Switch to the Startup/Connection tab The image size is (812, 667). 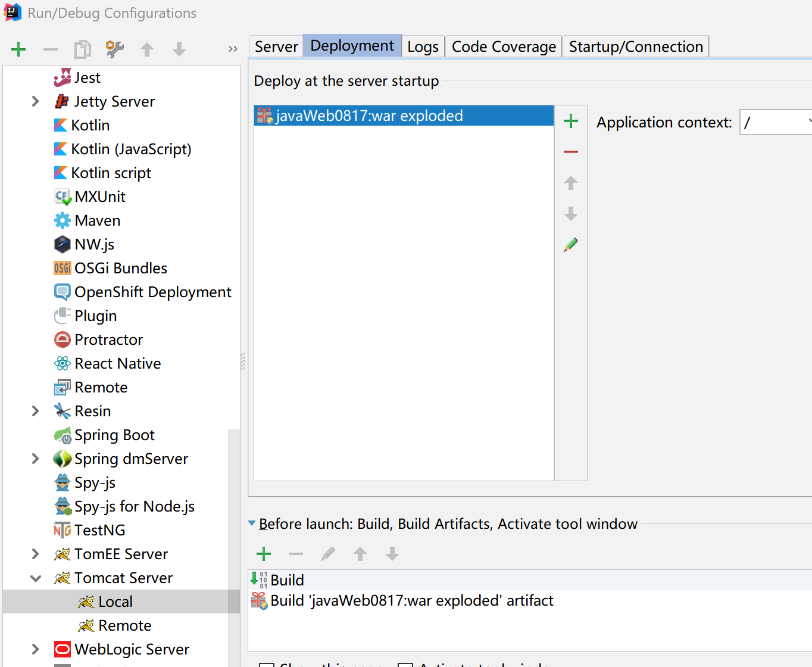pos(636,46)
